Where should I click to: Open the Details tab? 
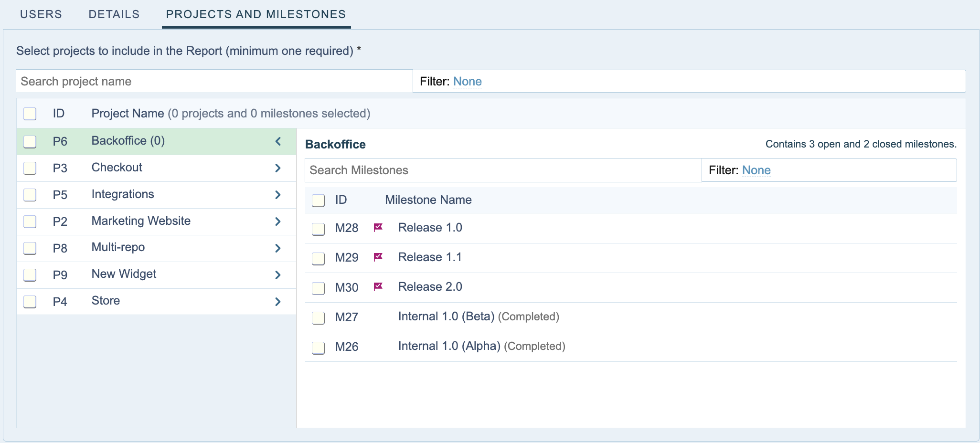coord(114,14)
